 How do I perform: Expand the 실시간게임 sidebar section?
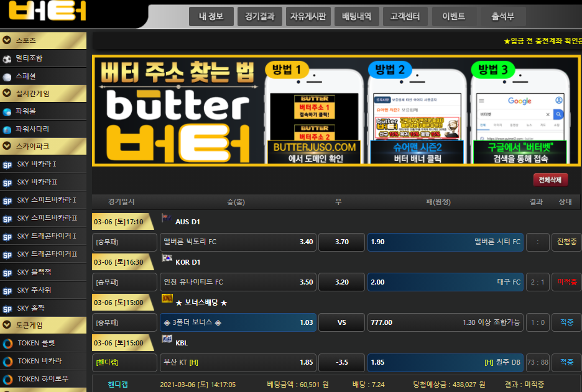tap(7, 94)
